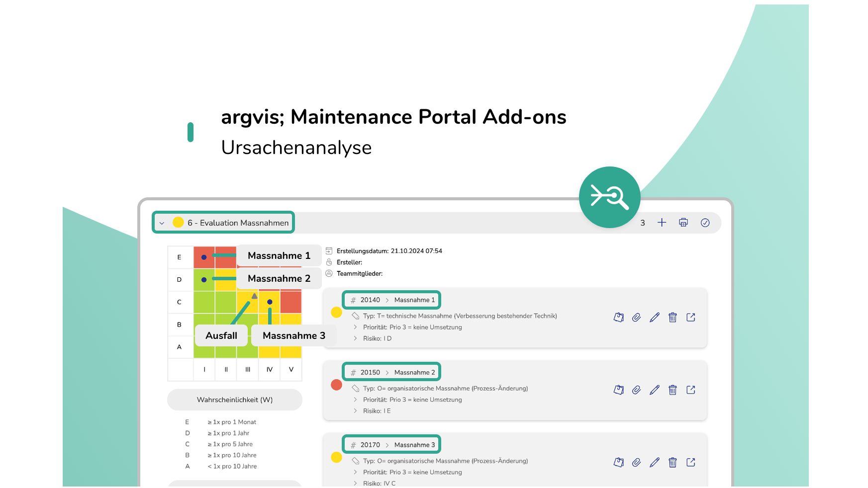The height and width of the screenshot is (488, 868).
Task: Select Massnahme 1 in the 20140 breadcrumb
Action: [415, 300]
